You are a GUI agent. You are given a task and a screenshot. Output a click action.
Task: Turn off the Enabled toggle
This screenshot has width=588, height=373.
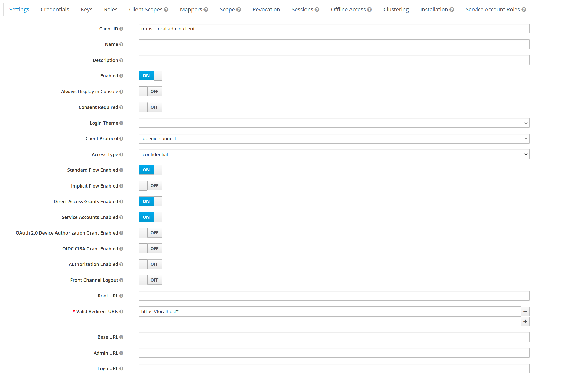[x=150, y=76]
